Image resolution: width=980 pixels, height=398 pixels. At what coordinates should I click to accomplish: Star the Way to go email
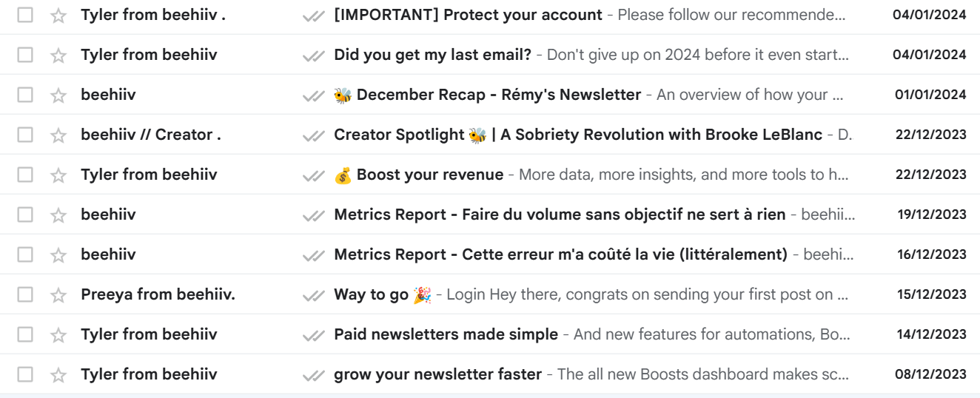click(58, 294)
